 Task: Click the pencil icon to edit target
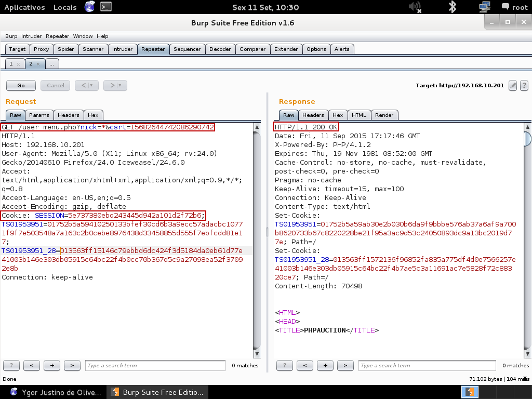pos(513,86)
